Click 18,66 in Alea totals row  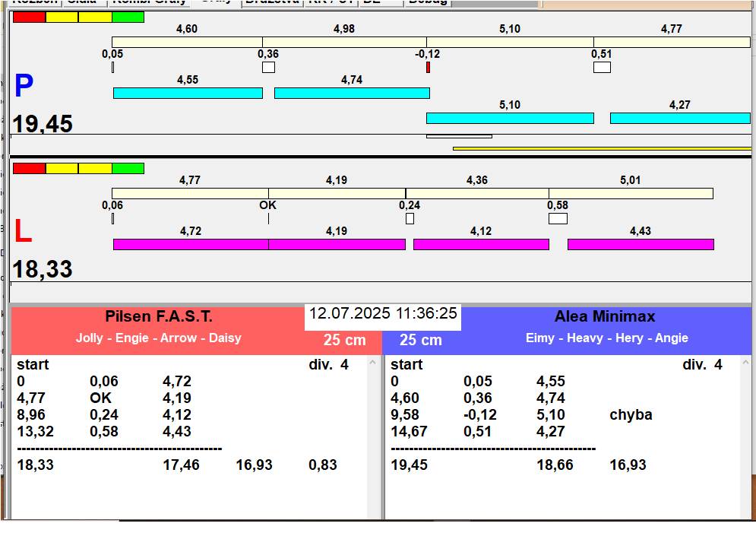(x=555, y=465)
